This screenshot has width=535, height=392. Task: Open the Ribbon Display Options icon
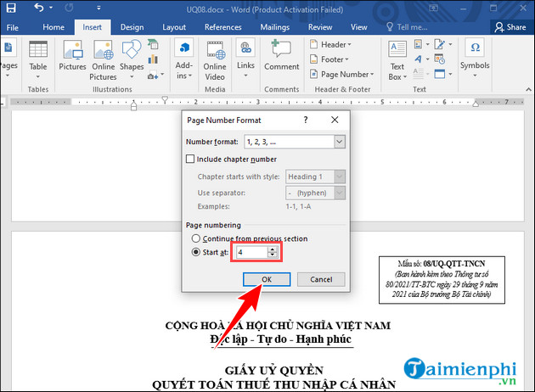[x=434, y=8]
